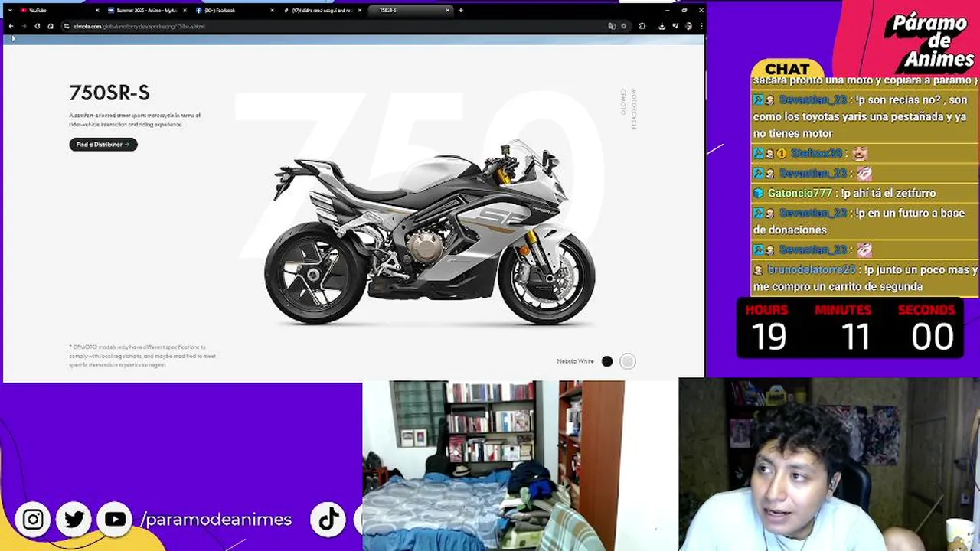
Task: Close the 750SR-S tab
Action: (x=448, y=11)
